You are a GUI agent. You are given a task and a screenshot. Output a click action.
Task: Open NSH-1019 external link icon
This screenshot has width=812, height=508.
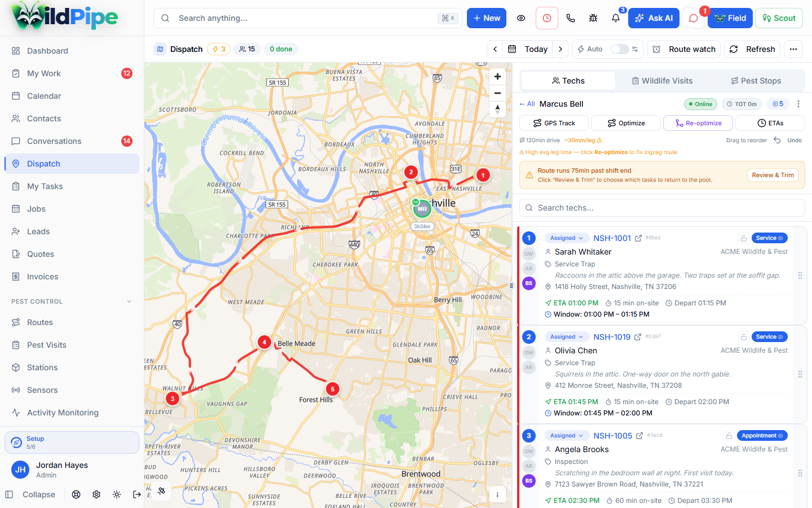pos(638,337)
